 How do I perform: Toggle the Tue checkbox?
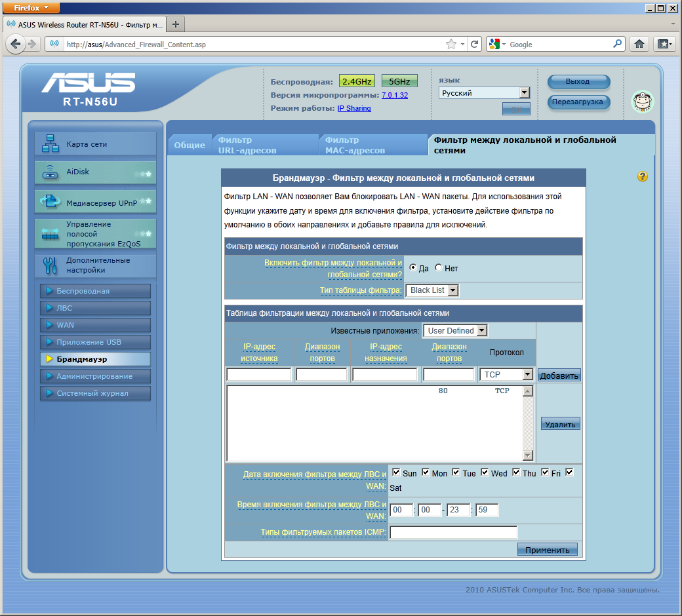(x=456, y=472)
